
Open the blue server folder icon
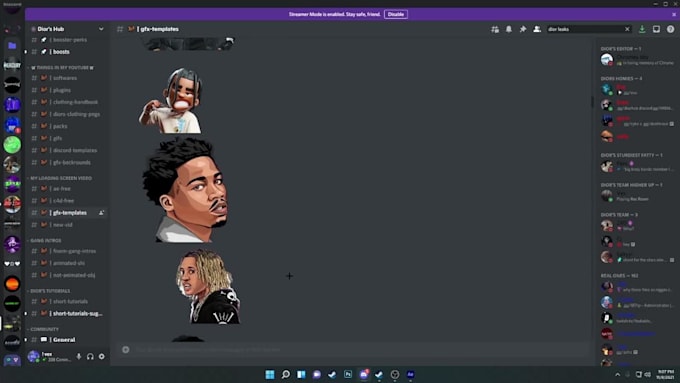pos(12,46)
